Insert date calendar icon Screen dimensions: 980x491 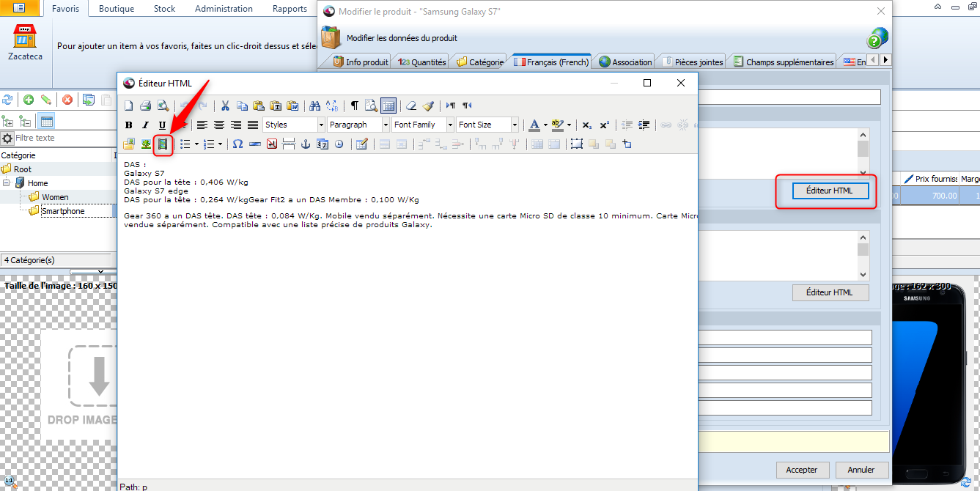coord(322,144)
